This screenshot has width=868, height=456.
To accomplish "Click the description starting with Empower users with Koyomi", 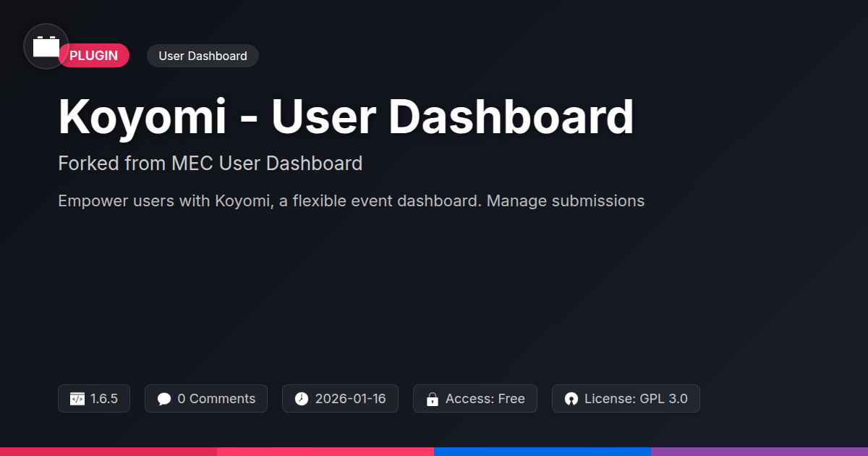I will [351, 200].
